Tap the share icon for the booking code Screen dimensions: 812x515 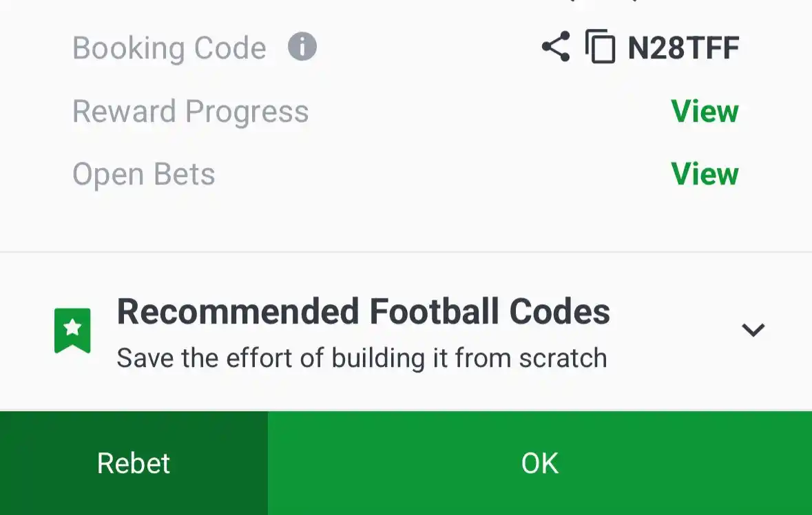(555, 47)
